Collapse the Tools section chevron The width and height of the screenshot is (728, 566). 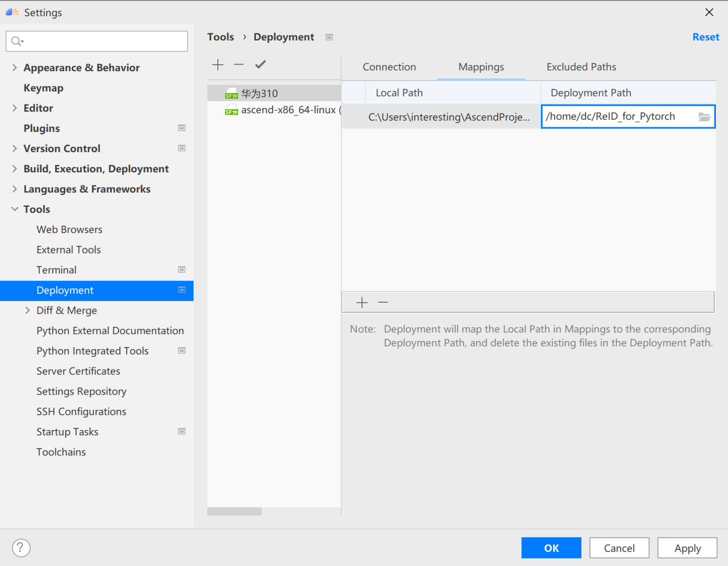point(15,209)
